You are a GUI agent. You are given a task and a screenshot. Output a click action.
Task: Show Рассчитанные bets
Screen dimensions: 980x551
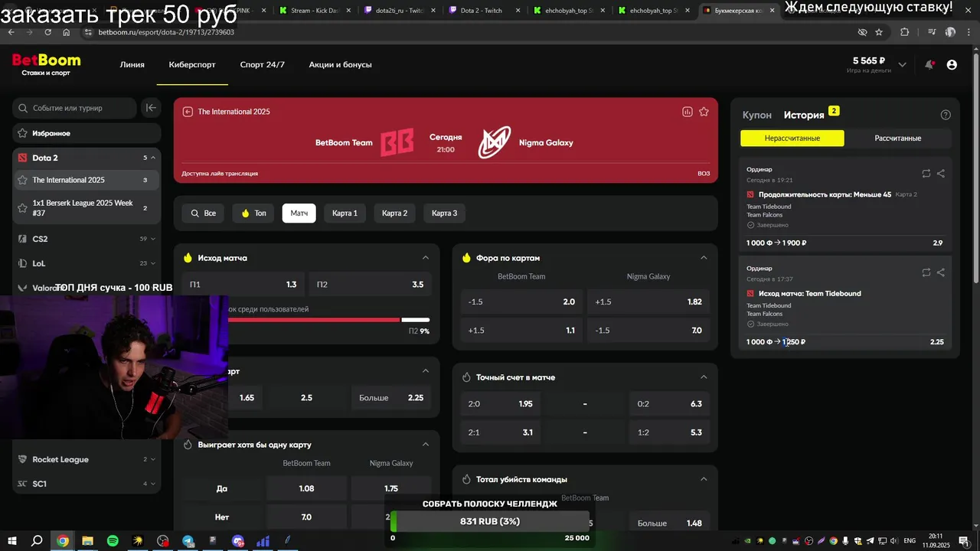tap(898, 139)
